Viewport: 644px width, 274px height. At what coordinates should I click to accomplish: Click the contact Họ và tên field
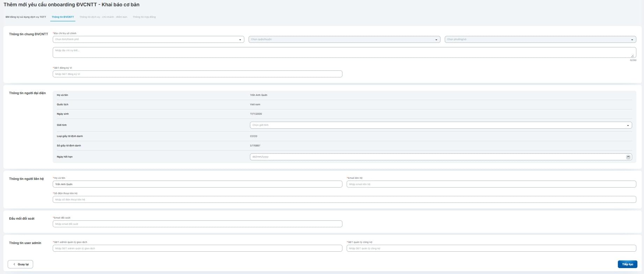[x=197, y=184]
